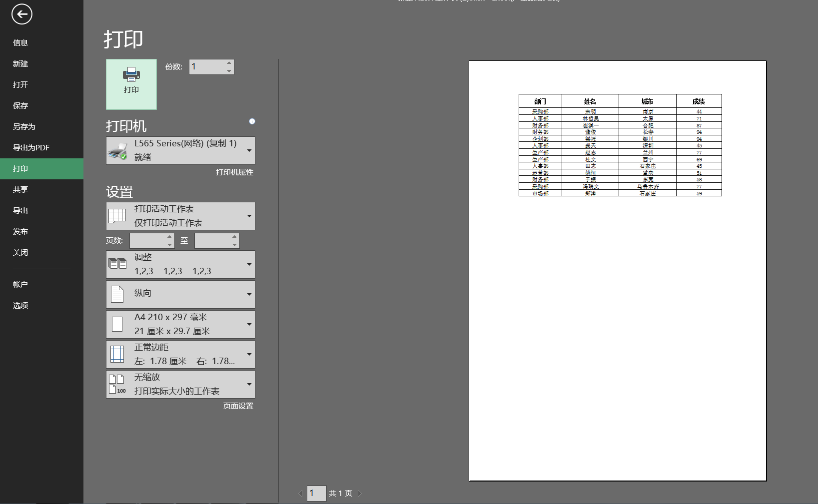
Task: Click the A4 paper size icon
Action: [x=117, y=324]
